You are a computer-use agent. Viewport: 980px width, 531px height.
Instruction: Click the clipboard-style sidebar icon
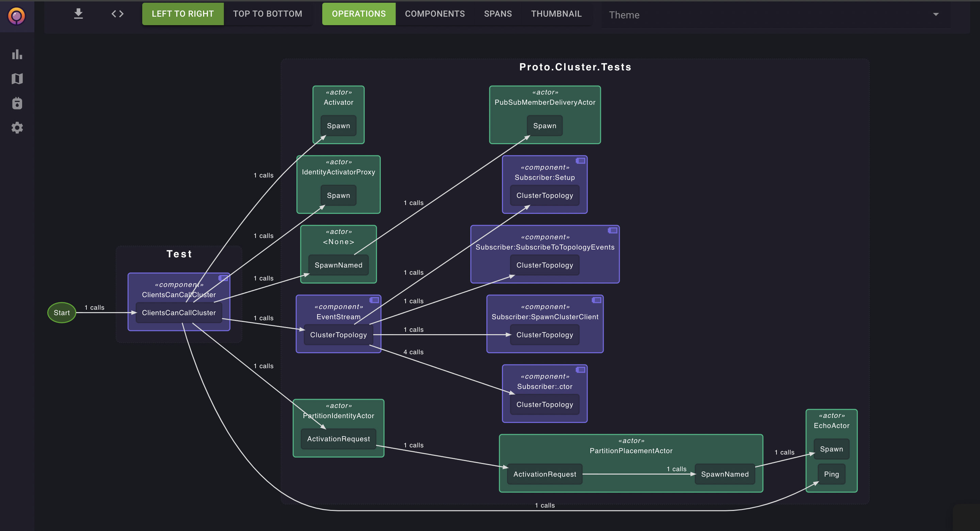tap(17, 103)
